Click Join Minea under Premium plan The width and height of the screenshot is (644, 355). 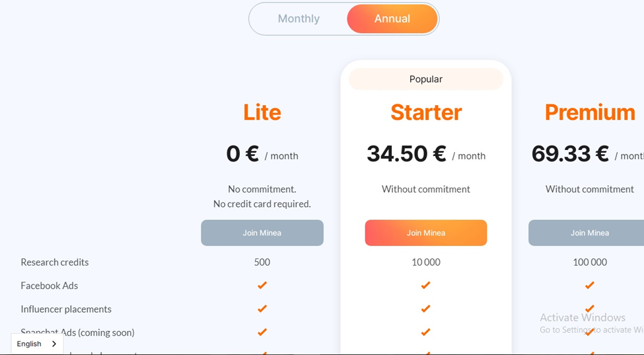pyautogui.click(x=589, y=233)
